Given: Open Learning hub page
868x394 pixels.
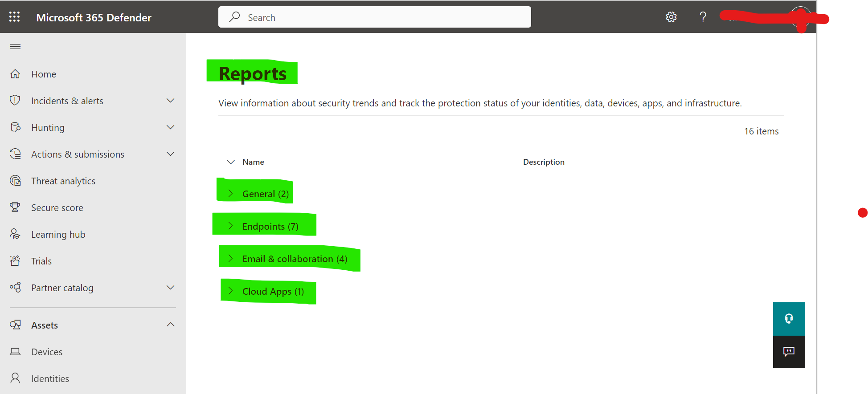Looking at the screenshot, I should pyautogui.click(x=58, y=234).
